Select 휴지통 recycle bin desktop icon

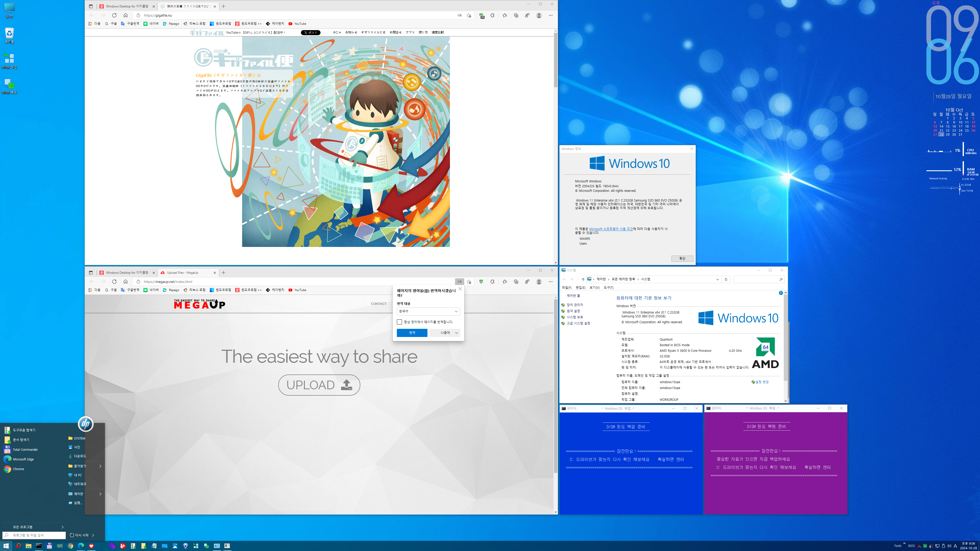9,35
